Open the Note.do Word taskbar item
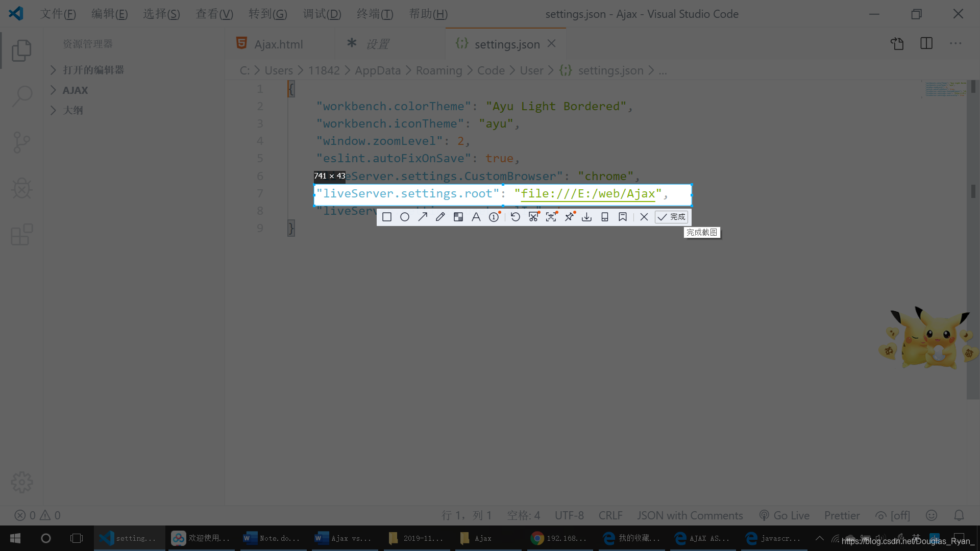Screen dimensions: 980x551 (x=273, y=538)
